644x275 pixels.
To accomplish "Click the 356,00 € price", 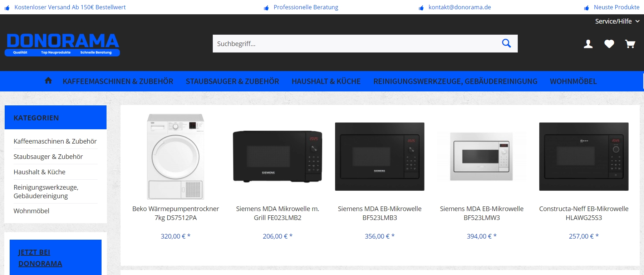I will point(380,236).
